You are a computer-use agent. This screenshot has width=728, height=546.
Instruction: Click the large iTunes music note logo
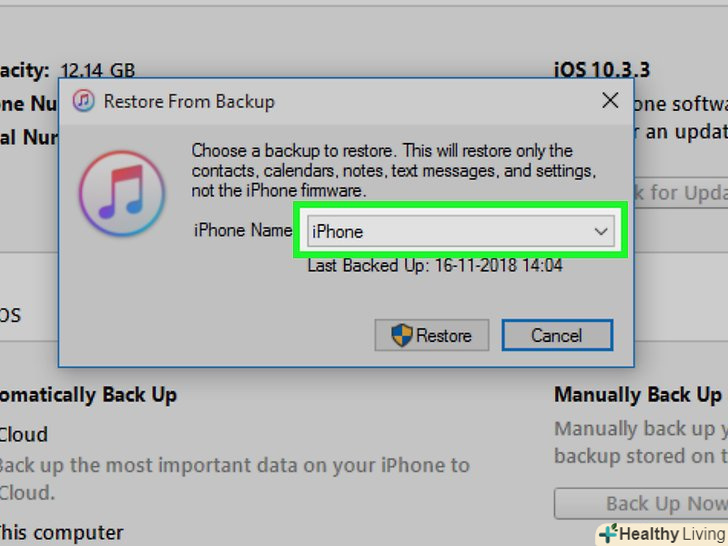click(x=122, y=193)
